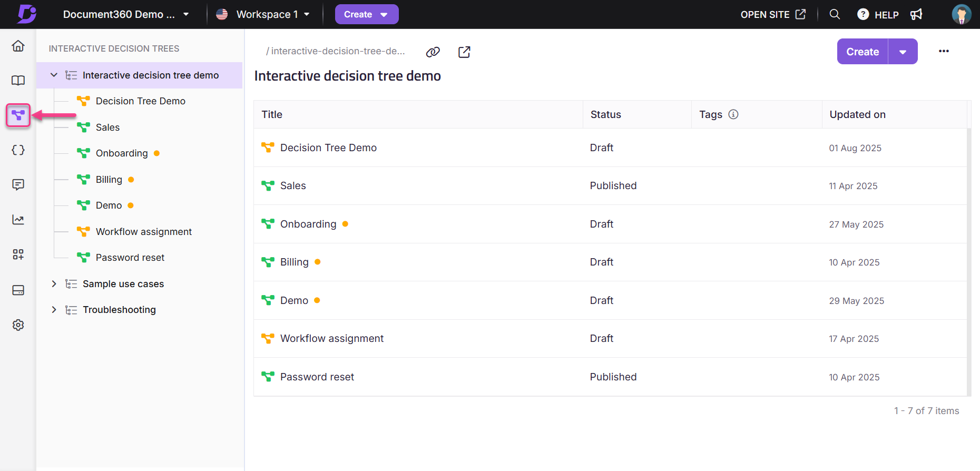Open category in new tab icon
Screen dimensions: 980x471
[x=464, y=52]
